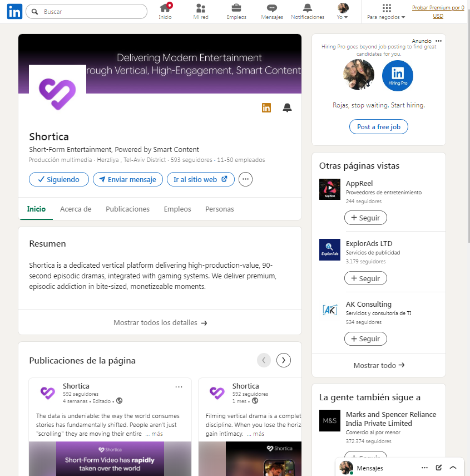The height and width of the screenshot is (476, 470).
Task: Open the Anuncio options menu
Action: pos(438,41)
